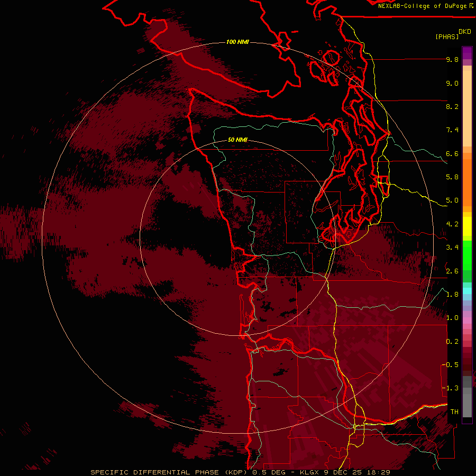
Task: Click the 9.8 legend value
Action: click(x=452, y=59)
